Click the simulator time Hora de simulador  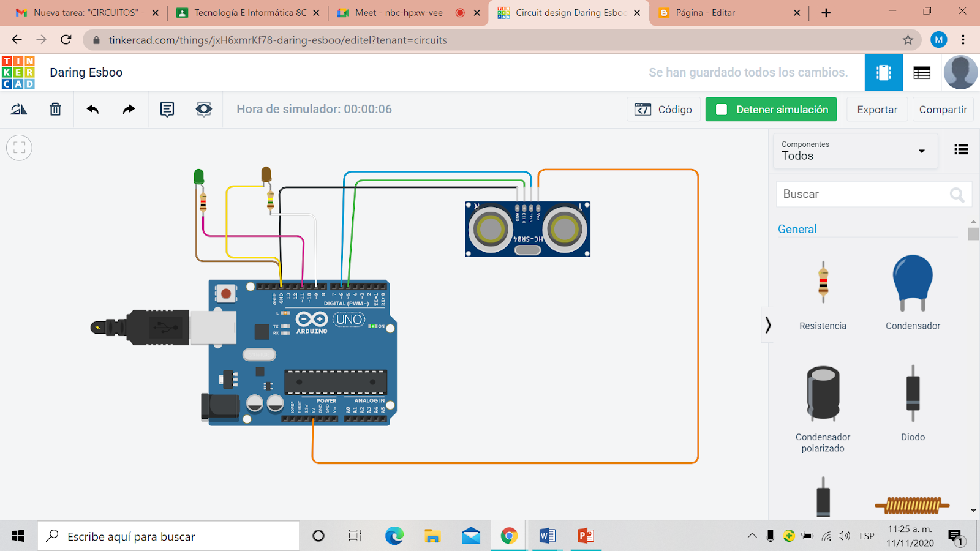[314, 109]
